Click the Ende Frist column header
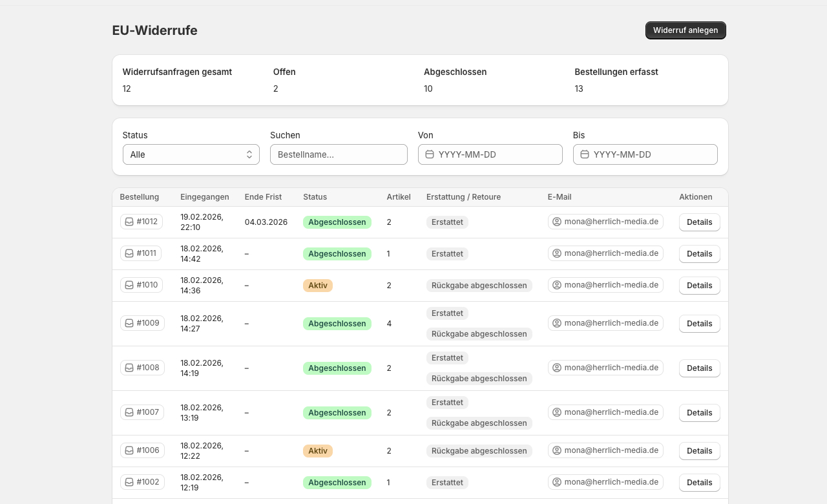827x504 pixels. (x=263, y=197)
